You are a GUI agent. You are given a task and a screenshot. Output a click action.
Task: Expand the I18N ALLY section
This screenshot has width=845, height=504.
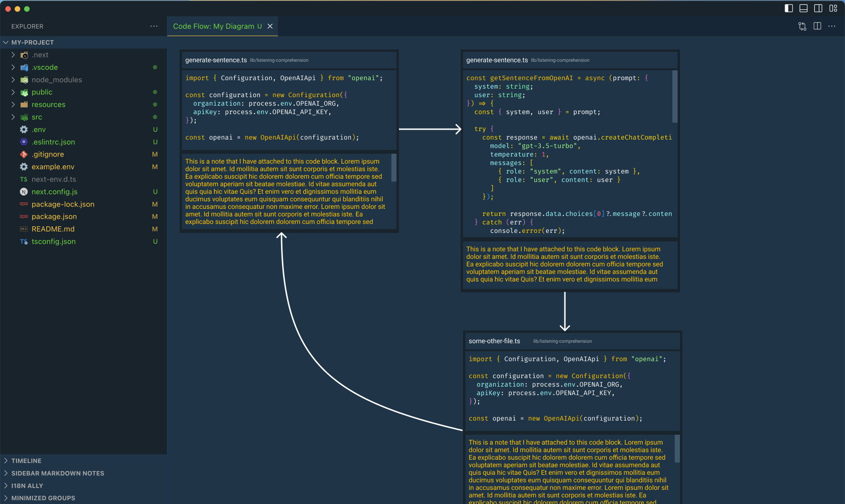pyautogui.click(x=27, y=486)
